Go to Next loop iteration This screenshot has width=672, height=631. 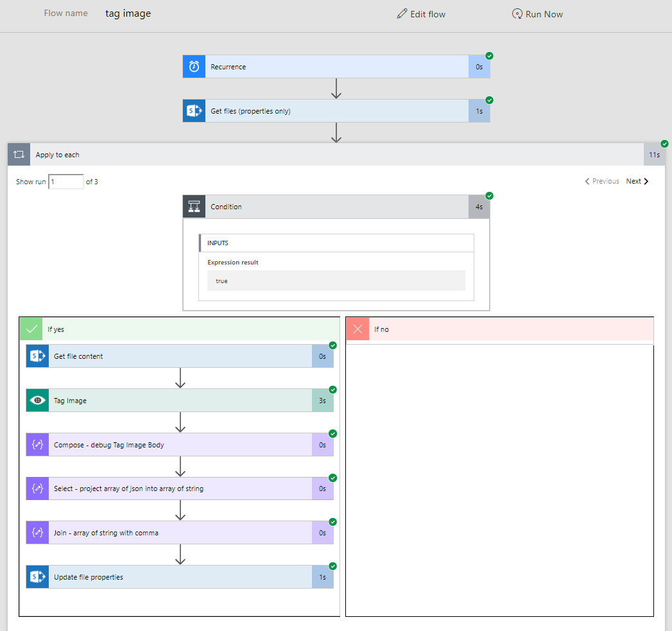[x=637, y=182]
